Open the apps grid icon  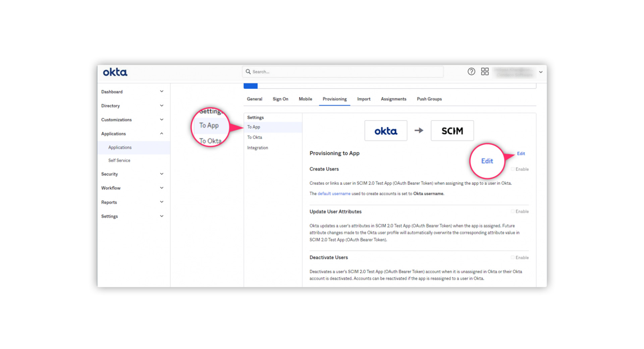coord(485,71)
